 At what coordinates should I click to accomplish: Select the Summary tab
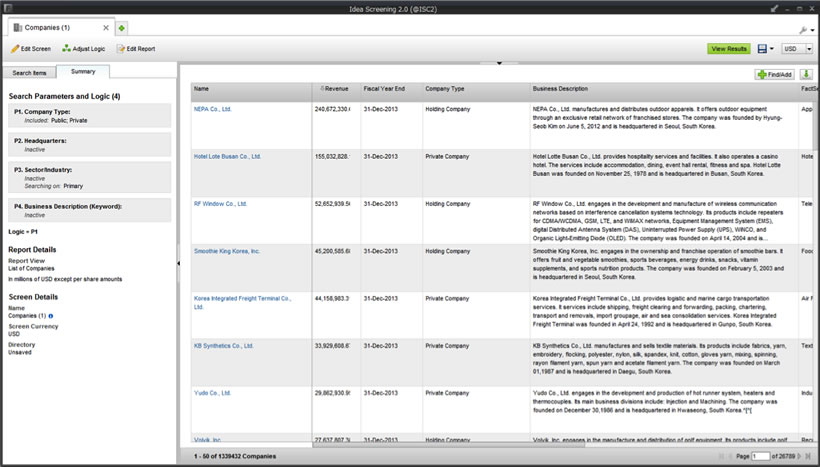pos(83,72)
